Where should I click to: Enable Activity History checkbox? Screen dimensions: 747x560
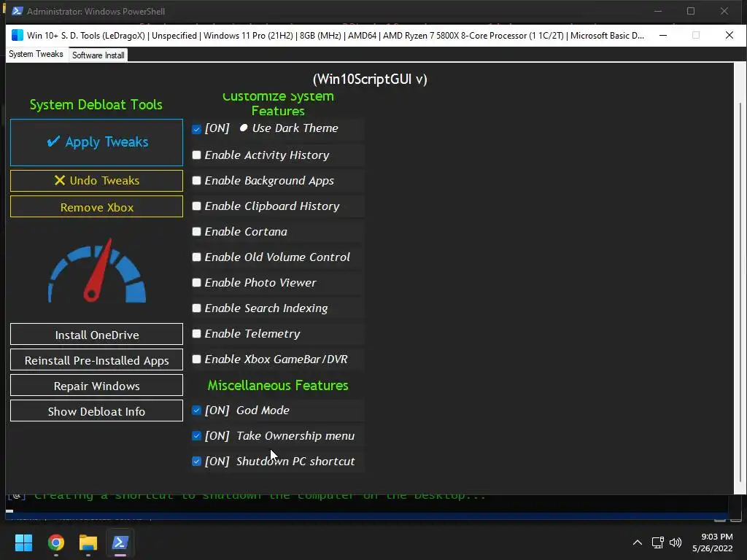click(196, 155)
